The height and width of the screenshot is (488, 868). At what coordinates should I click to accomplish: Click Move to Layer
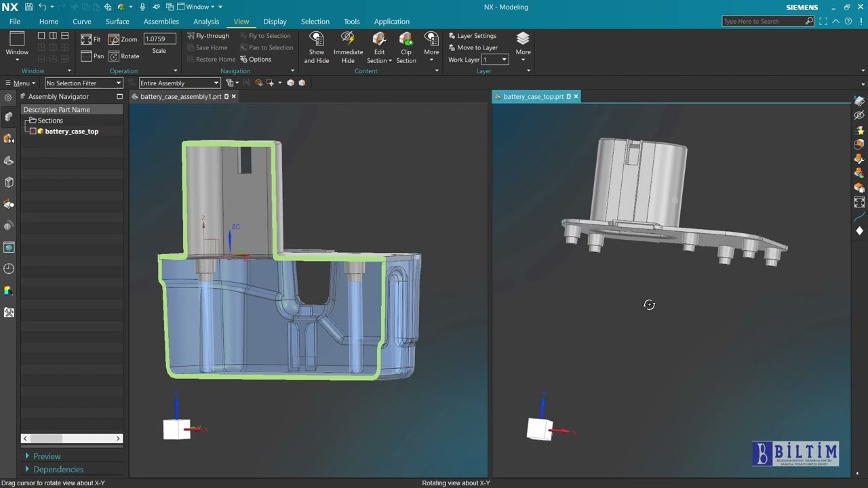pyautogui.click(x=473, y=47)
